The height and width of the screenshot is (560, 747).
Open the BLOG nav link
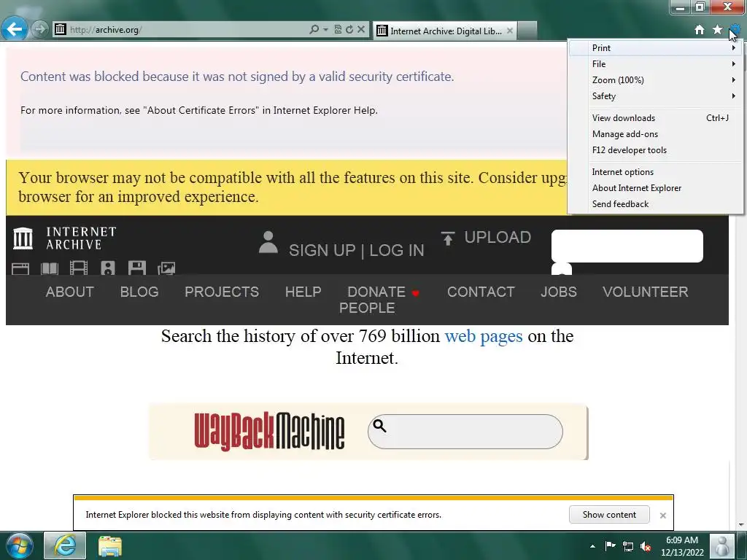(139, 292)
